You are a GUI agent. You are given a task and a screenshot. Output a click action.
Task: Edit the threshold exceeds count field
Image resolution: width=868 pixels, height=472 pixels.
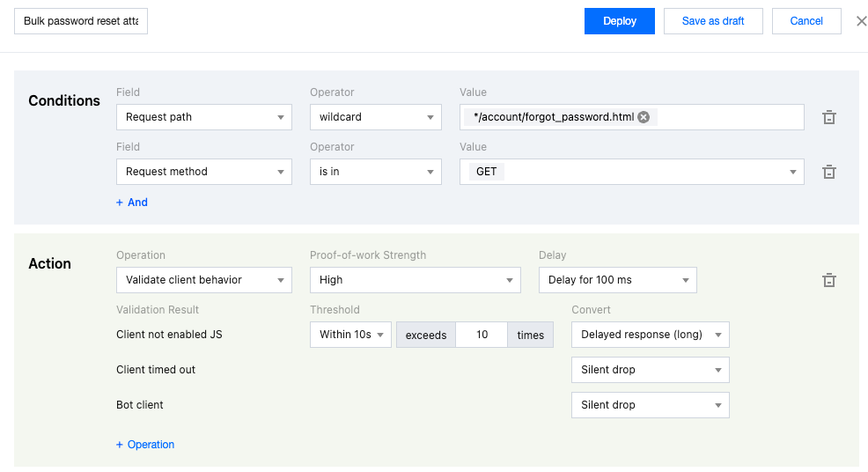(482, 335)
